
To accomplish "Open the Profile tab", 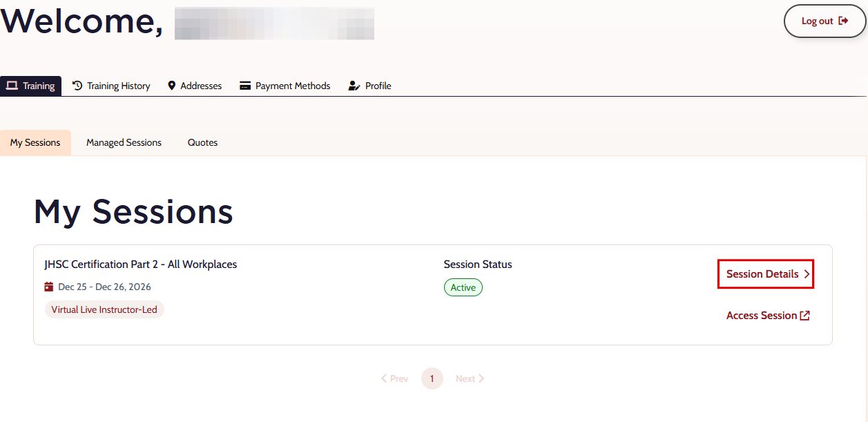I will click(370, 86).
